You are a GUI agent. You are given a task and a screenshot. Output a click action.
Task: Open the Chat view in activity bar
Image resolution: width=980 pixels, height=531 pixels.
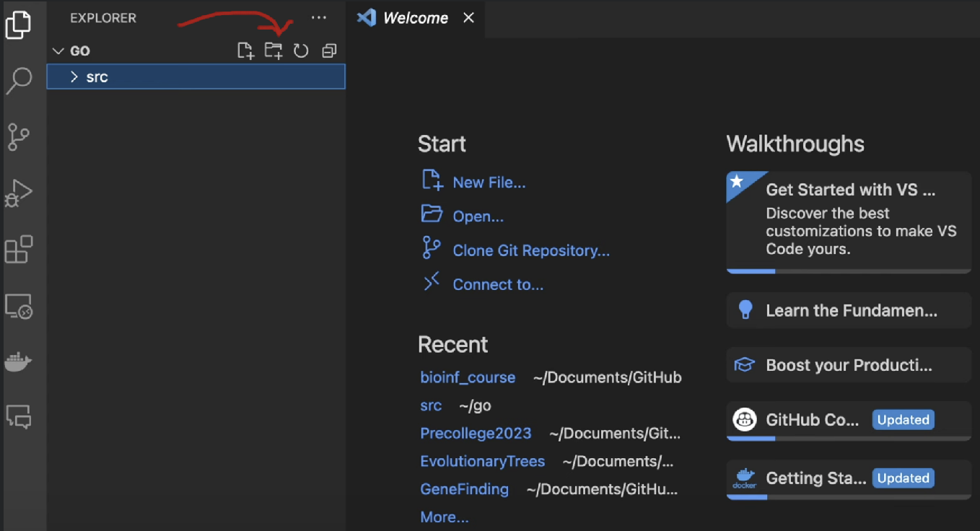click(x=19, y=416)
